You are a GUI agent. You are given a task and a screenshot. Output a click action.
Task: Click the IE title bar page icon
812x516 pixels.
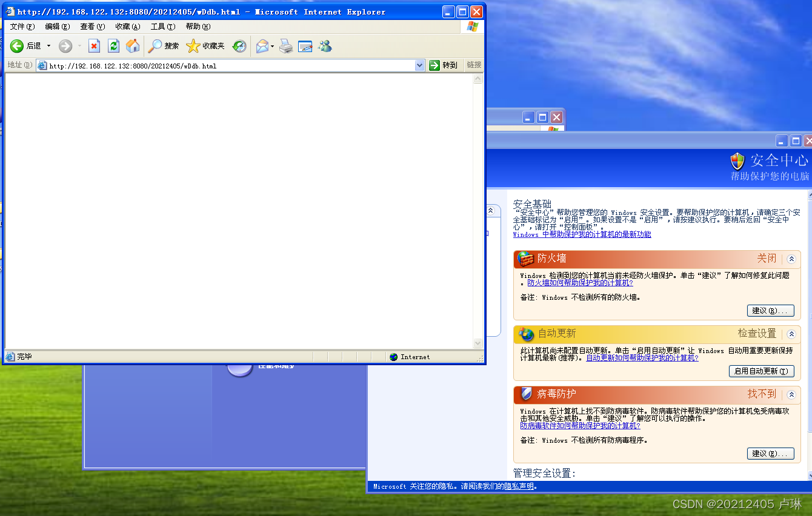[10, 12]
